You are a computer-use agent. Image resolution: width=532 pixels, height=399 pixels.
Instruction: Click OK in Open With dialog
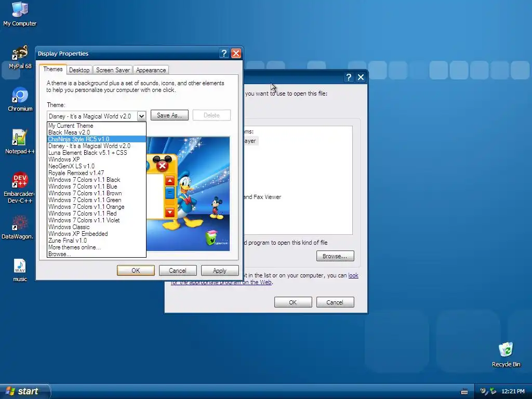point(293,302)
